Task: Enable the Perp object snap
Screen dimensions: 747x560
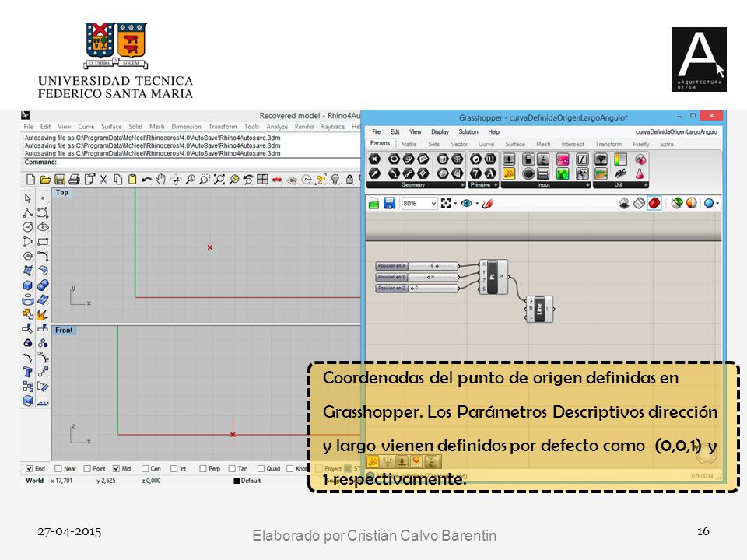Action: 203,468
